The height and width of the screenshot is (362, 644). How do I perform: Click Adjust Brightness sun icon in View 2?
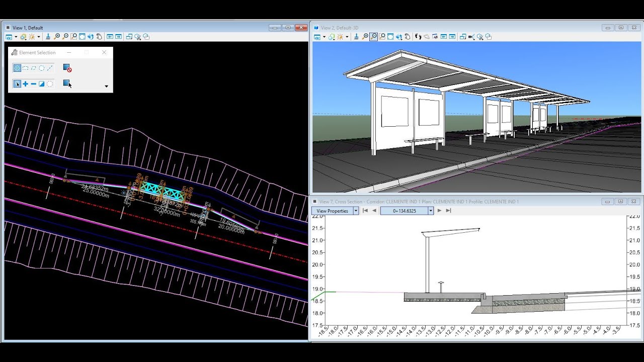point(340,37)
